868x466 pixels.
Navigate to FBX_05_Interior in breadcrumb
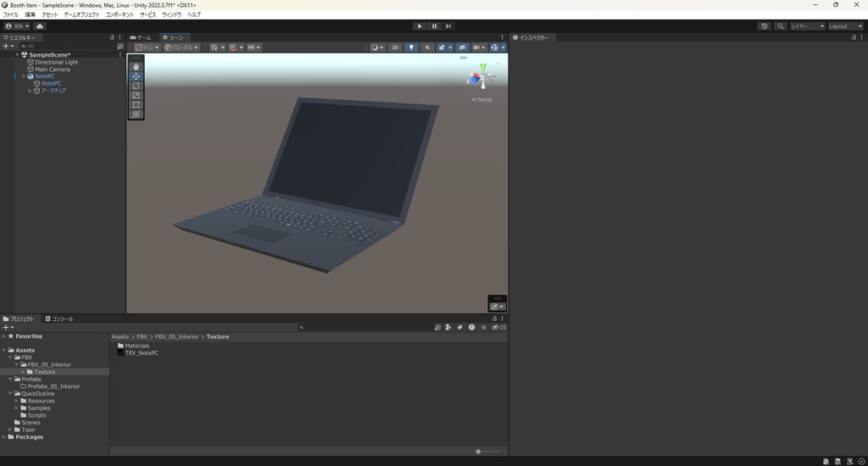tap(176, 336)
